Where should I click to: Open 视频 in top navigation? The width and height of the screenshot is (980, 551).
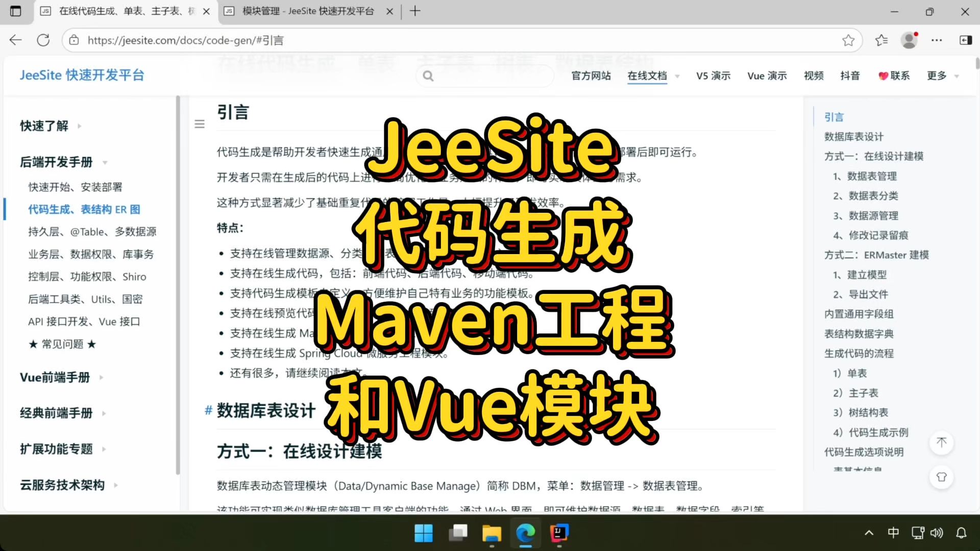point(814,76)
